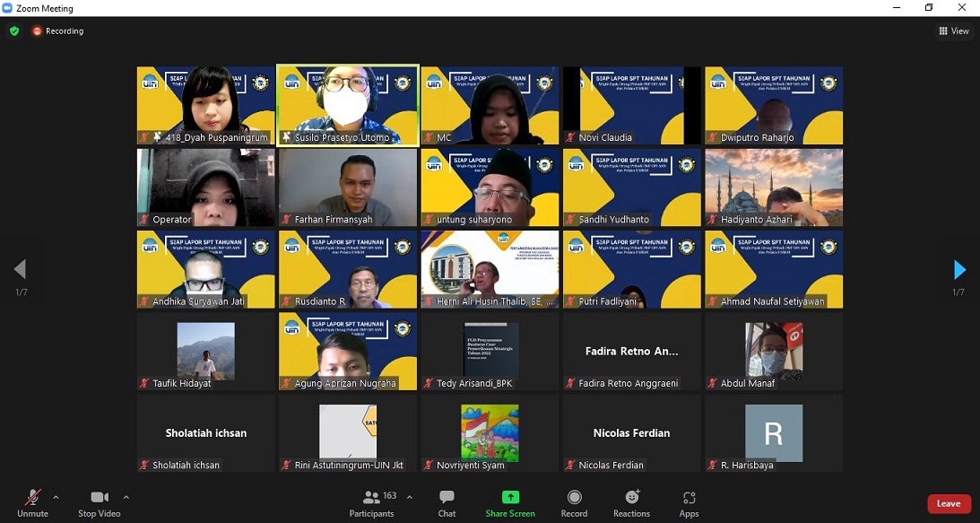This screenshot has width=980, height=523.
Task: Open the View layout menu
Action: [x=954, y=31]
